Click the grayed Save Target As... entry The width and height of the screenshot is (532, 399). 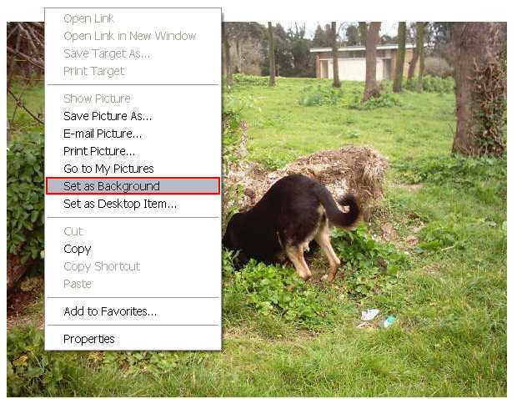tap(133, 53)
